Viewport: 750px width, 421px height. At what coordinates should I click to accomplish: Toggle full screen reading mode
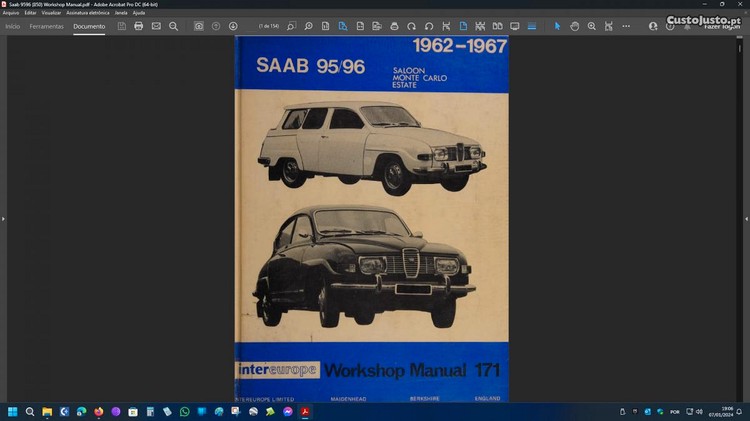coord(515,26)
